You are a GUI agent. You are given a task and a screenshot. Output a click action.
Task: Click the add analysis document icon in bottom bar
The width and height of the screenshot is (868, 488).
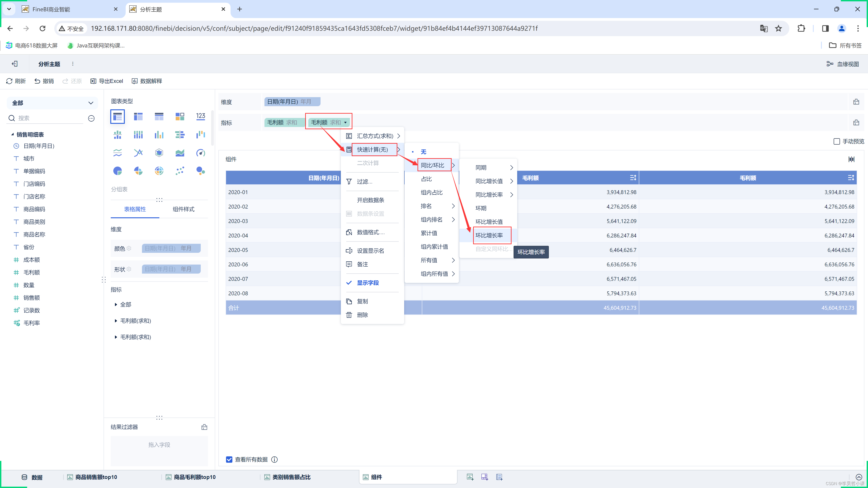[x=499, y=477]
